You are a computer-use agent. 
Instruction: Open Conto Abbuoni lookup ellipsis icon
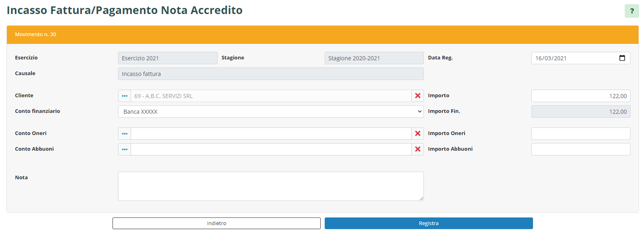pos(124,150)
